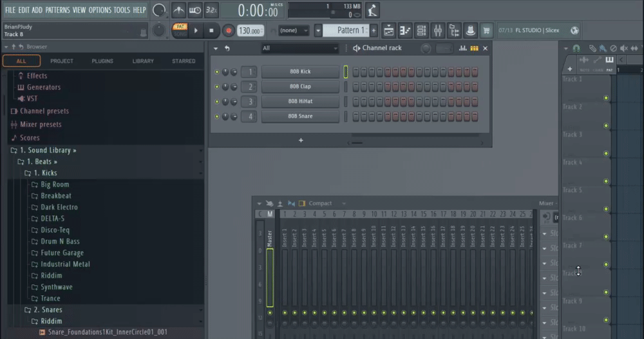Open the (none) snap dropdown
Viewport: 644px width, 339px height.
click(294, 30)
